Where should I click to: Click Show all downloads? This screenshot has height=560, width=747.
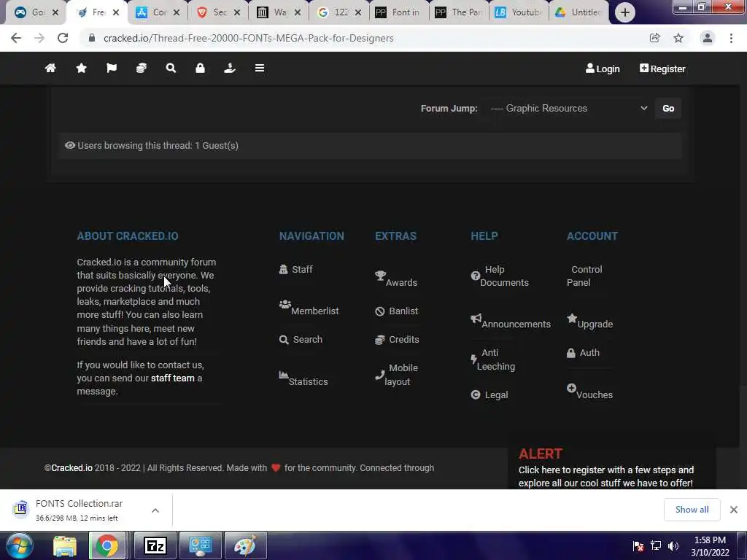[692, 510]
